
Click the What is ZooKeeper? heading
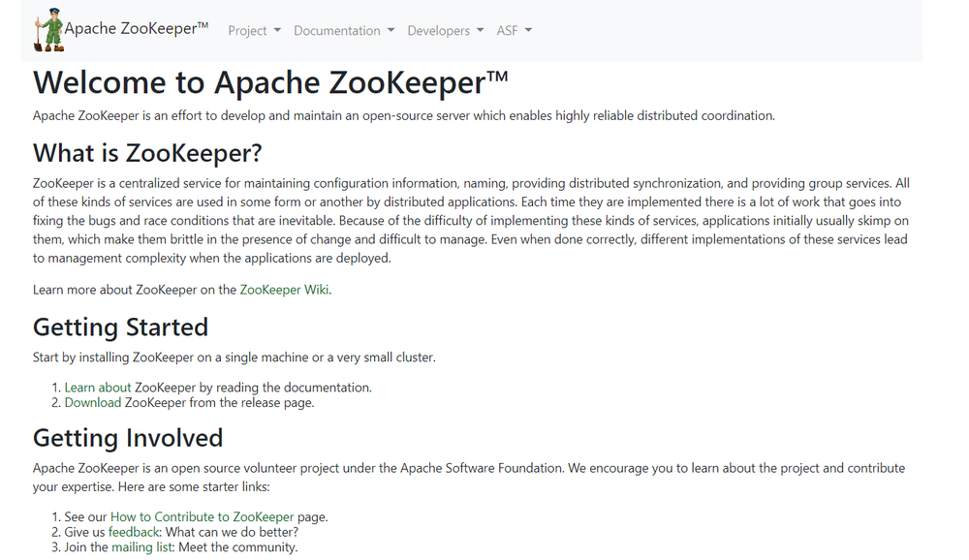[x=147, y=153]
